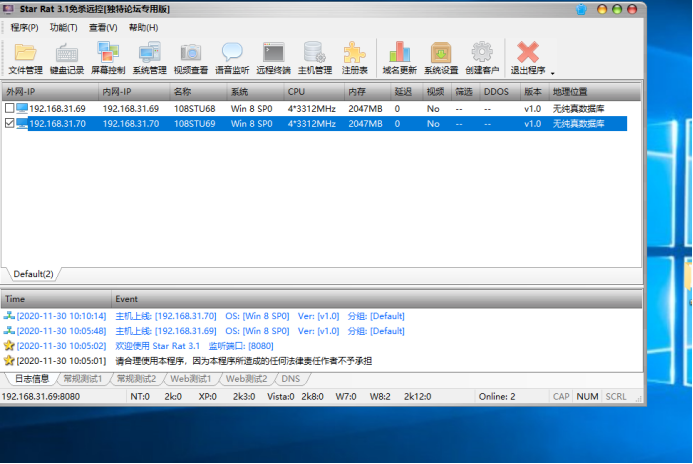The height and width of the screenshot is (464, 693).
Task: Sort by the CPU column header
Action: pos(314,91)
